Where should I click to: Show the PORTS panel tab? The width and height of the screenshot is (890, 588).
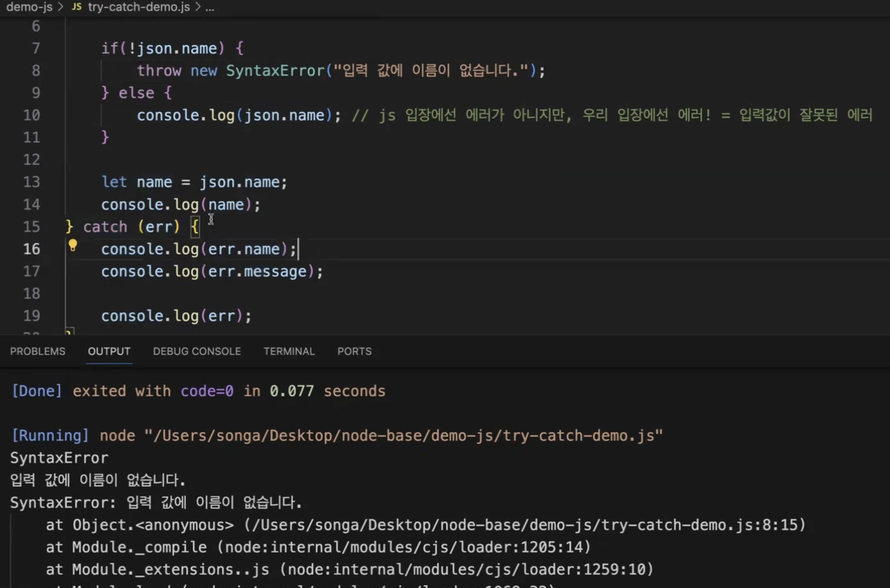click(354, 351)
